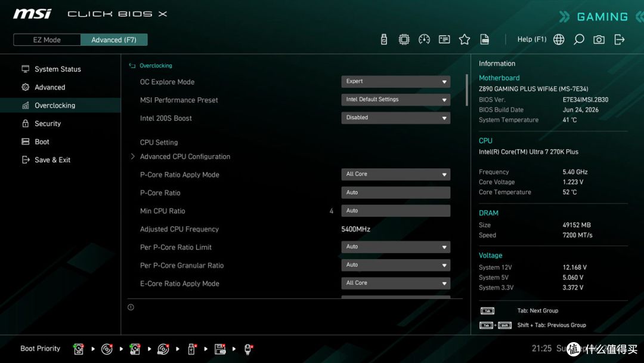Viewport: 644px width, 363px height.
Task: Select USB CD/DVD boot device icon
Action: 163,349
